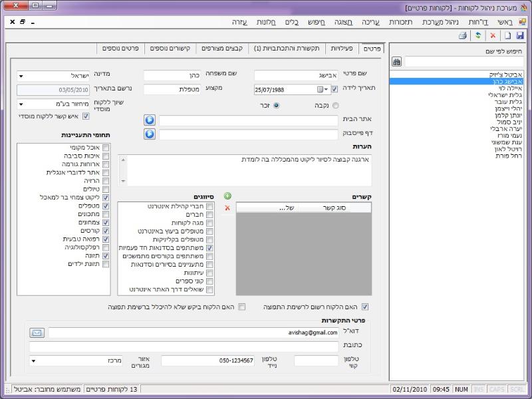Toggle איש קשר ללקוח מוסדי checkbox
This screenshot has height=399, width=532.
pos(86,116)
